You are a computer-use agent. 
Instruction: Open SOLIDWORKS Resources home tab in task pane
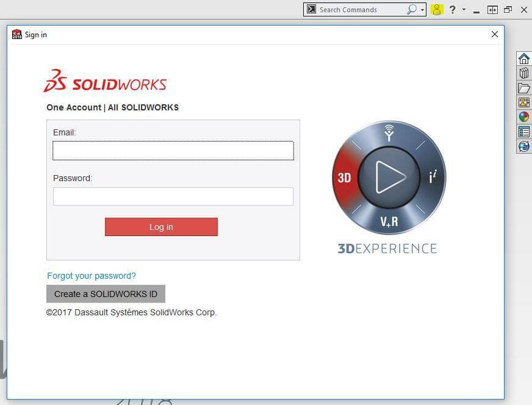point(524,59)
